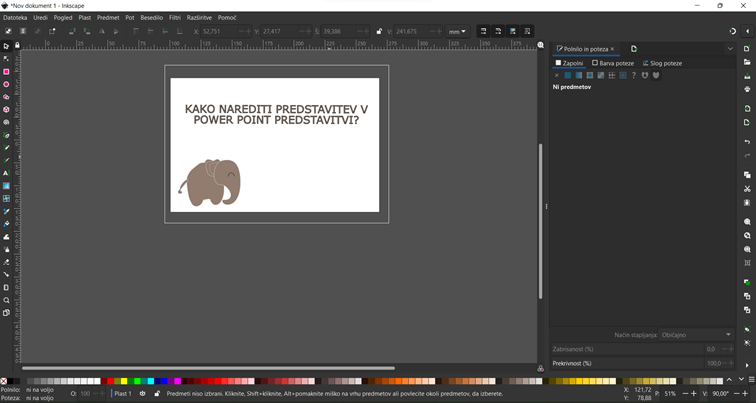
Task: Select the 3D box tool
Action: 6,109
